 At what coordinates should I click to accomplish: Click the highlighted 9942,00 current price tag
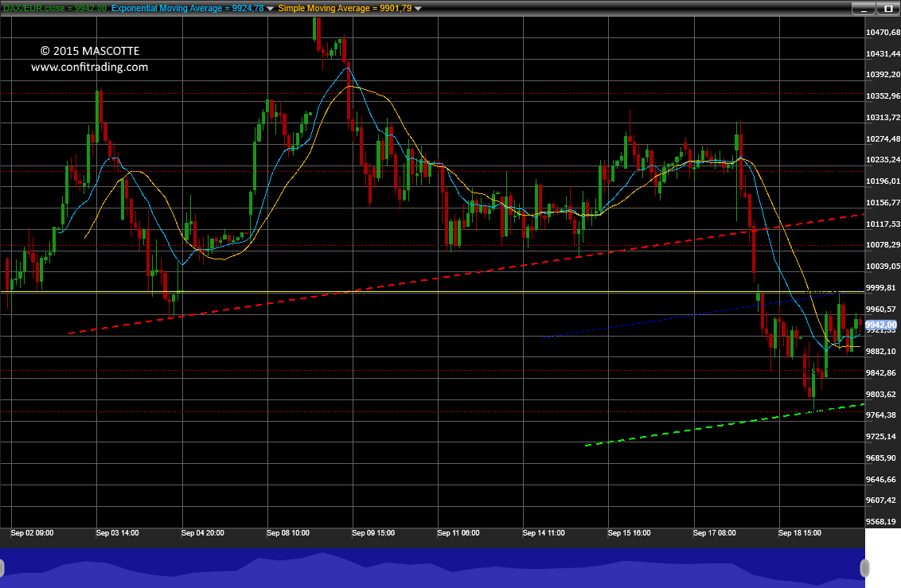click(881, 325)
